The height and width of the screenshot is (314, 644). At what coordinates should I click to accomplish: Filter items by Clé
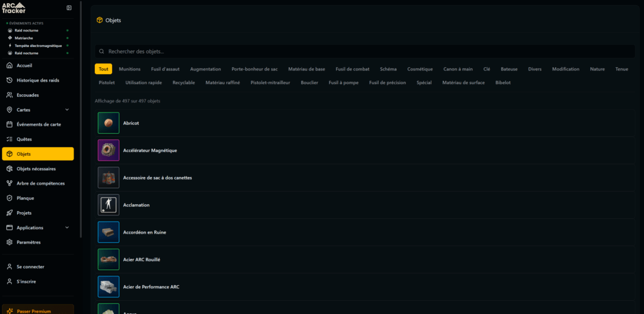487,69
